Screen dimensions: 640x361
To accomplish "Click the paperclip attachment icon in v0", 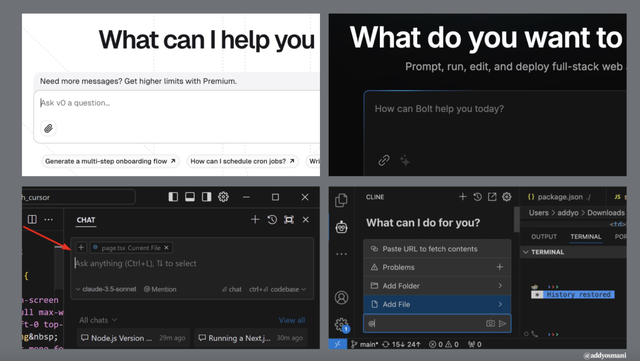I will [49, 129].
